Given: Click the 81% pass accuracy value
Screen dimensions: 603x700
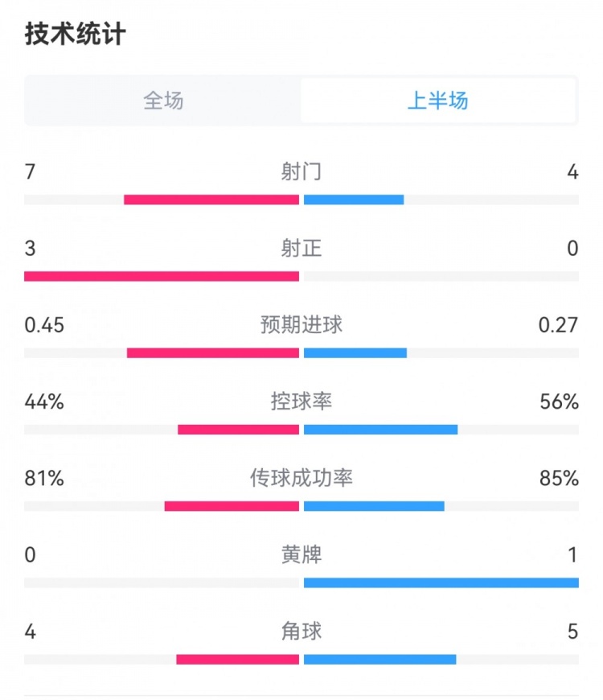Looking at the screenshot, I should pyautogui.click(x=44, y=478).
